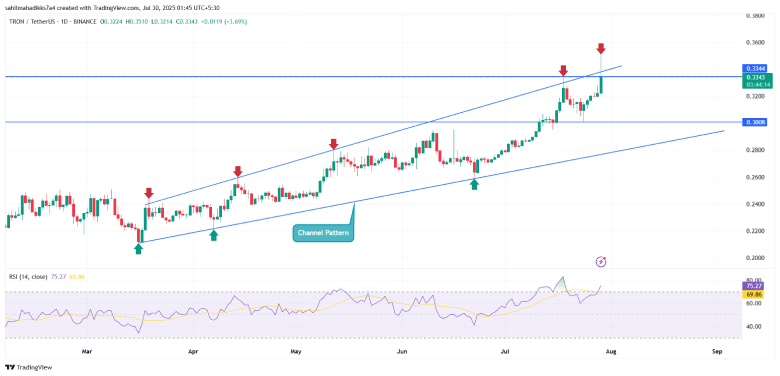The width and height of the screenshot is (780, 376).
Task: Click the Jun label on the time axis
Action: [x=401, y=352]
